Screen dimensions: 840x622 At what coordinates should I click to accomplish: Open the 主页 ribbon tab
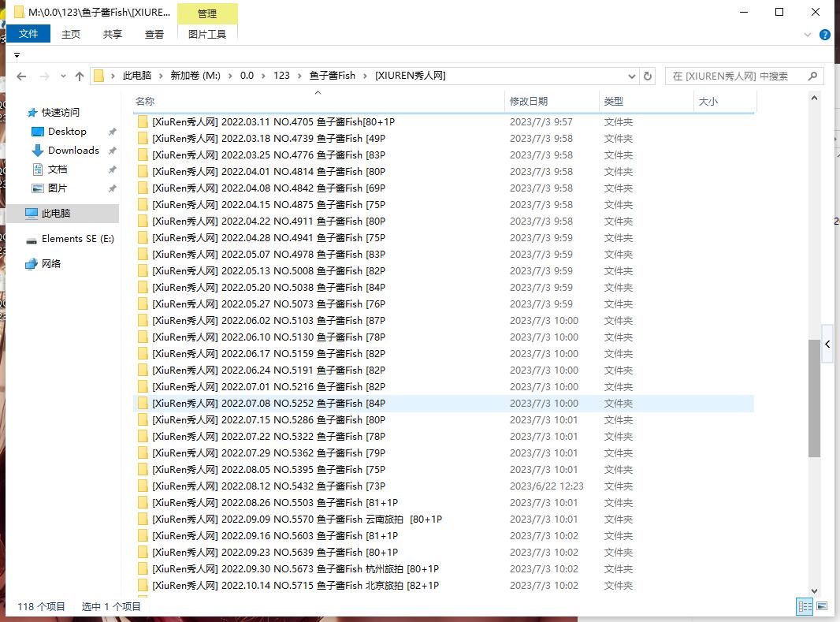[71, 34]
